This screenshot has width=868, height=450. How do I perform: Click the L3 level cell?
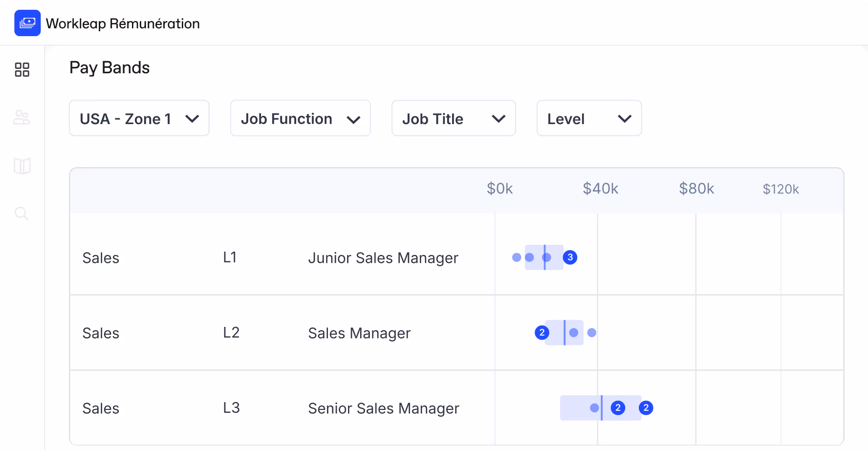pyautogui.click(x=231, y=408)
